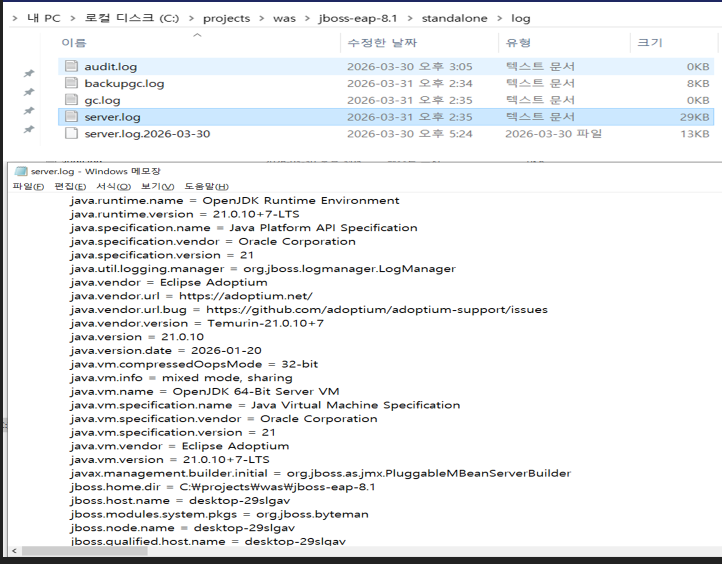
Task: Expand chevron after 로컬 디스크 (C:)
Action: (x=192, y=18)
